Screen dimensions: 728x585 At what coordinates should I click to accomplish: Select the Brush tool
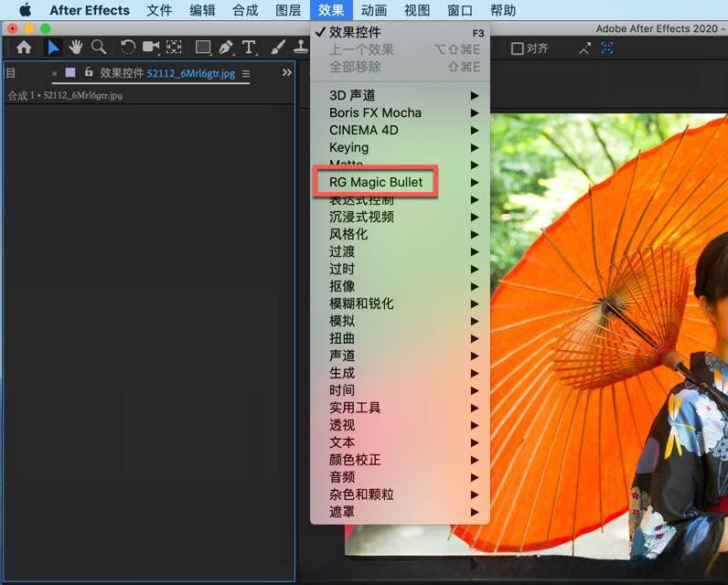pos(279,48)
